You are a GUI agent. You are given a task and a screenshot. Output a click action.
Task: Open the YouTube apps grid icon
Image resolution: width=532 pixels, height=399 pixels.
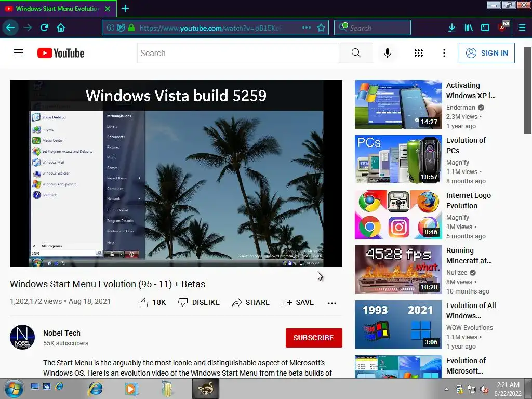[419, 53]
